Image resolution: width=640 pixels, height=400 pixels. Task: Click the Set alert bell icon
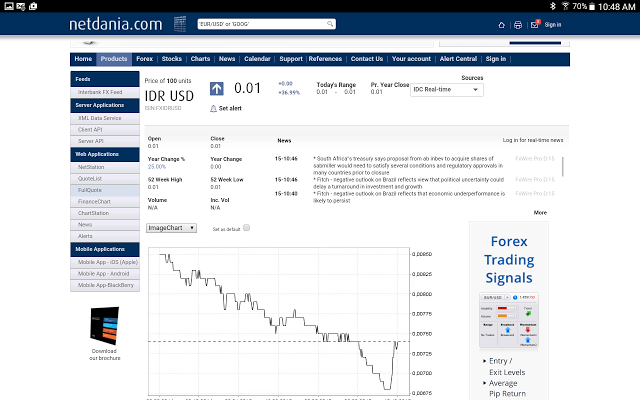(213, 107)
